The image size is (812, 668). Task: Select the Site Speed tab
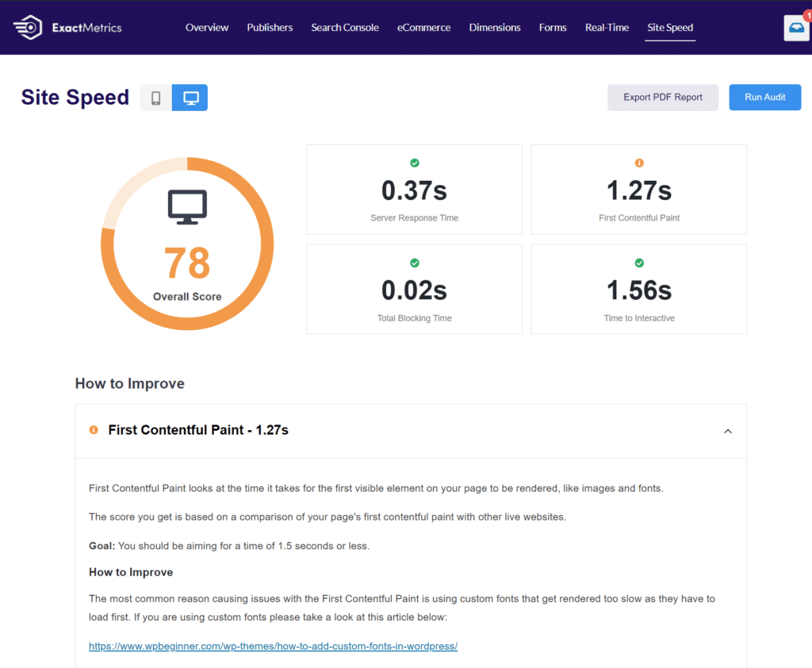(x=670, y=27)
